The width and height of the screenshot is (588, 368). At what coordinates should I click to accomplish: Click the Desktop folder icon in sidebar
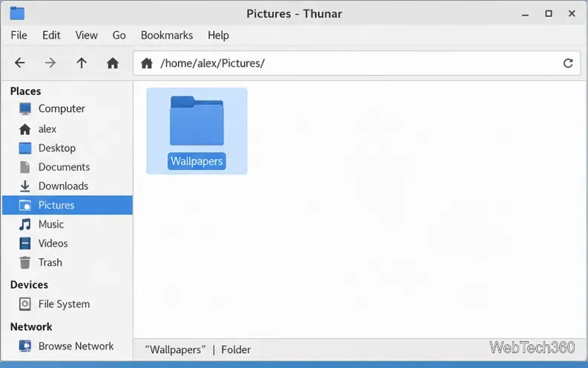pyautogui.click(x=25, y=148)
